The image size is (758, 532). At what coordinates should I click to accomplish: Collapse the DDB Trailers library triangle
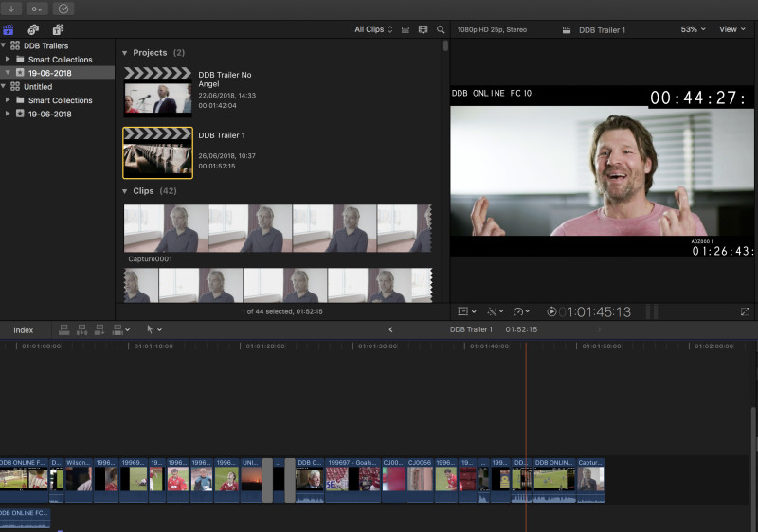coord(4,45)
